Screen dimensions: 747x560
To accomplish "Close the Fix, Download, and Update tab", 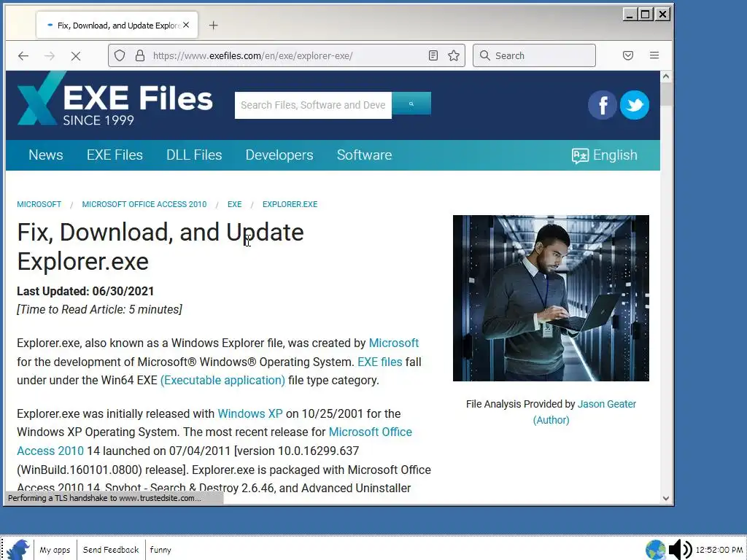I will (x=186, y=25).
